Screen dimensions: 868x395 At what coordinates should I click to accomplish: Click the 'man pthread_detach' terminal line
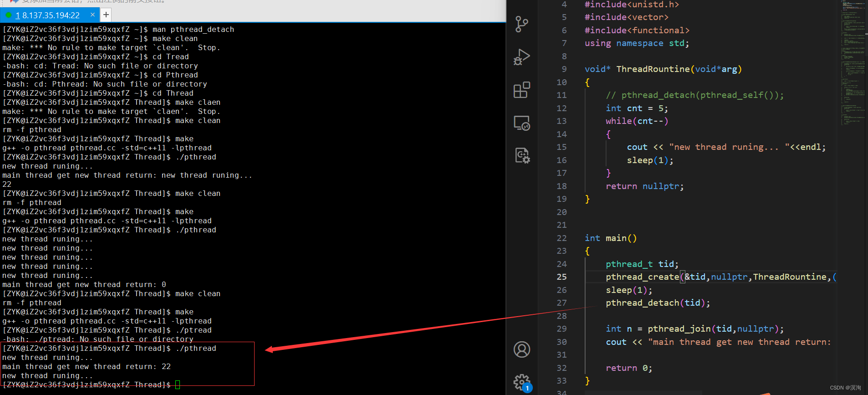click(118, 30)
